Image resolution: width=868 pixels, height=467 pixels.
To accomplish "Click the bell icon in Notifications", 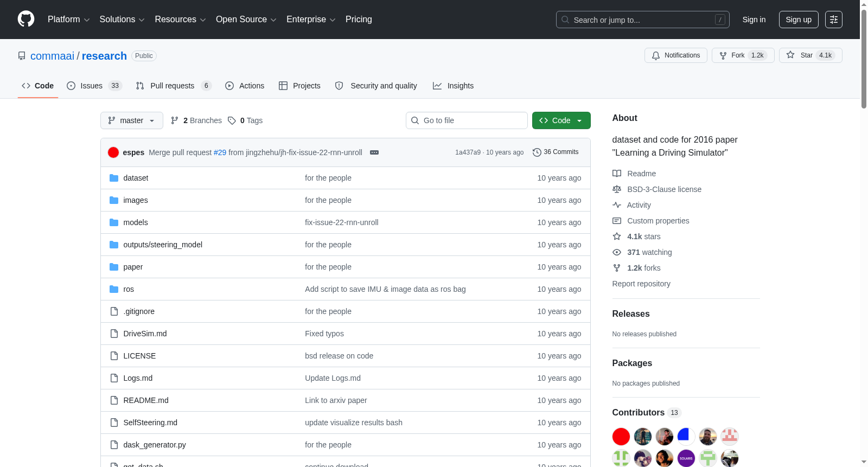I will (x=656, y=55).
